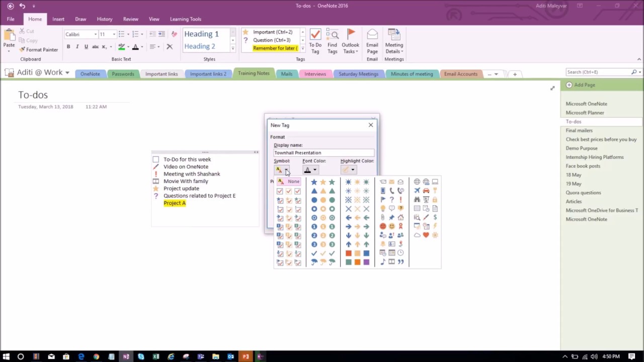
Task: Select the light bulb symbol
Action: (x=383, y=208)
